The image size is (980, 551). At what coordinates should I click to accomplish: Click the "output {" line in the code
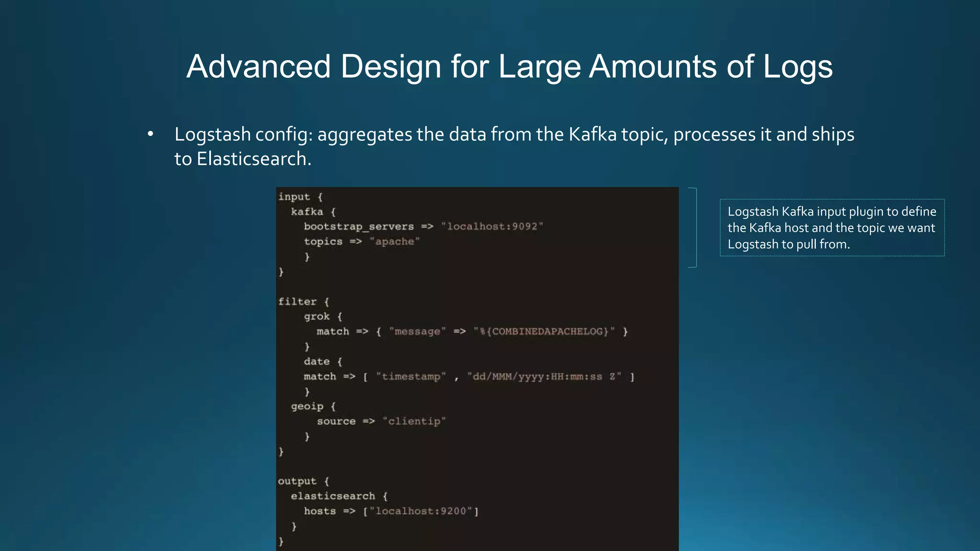pyautogui.click(x=304, y=481)
